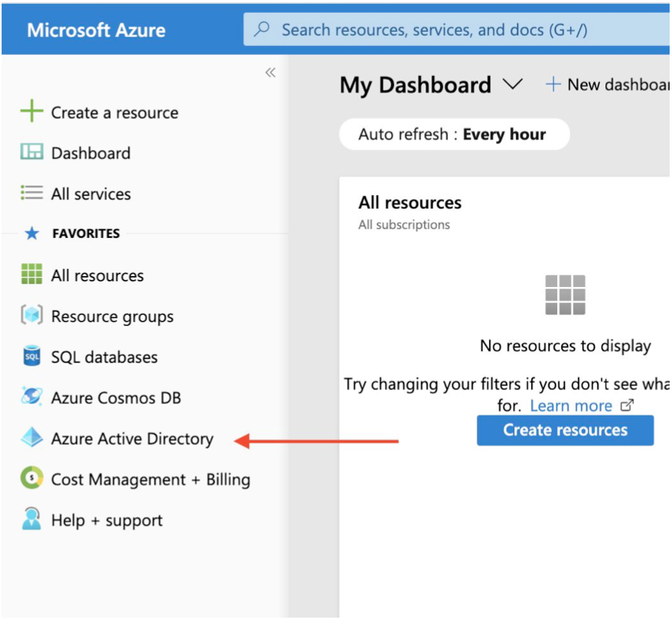
Task: Click the Azure Cosmos DB planet icon
Action: tap(32, 396)
